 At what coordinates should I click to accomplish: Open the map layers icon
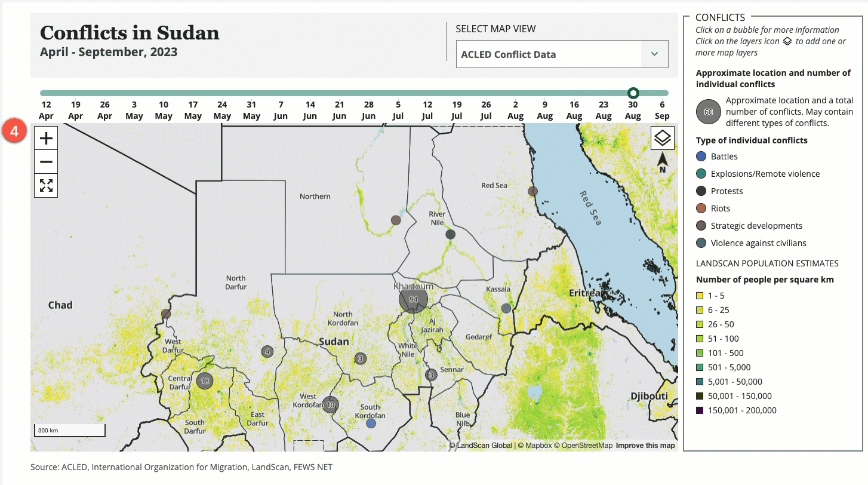pyautogui.click(x=663, y=138)
